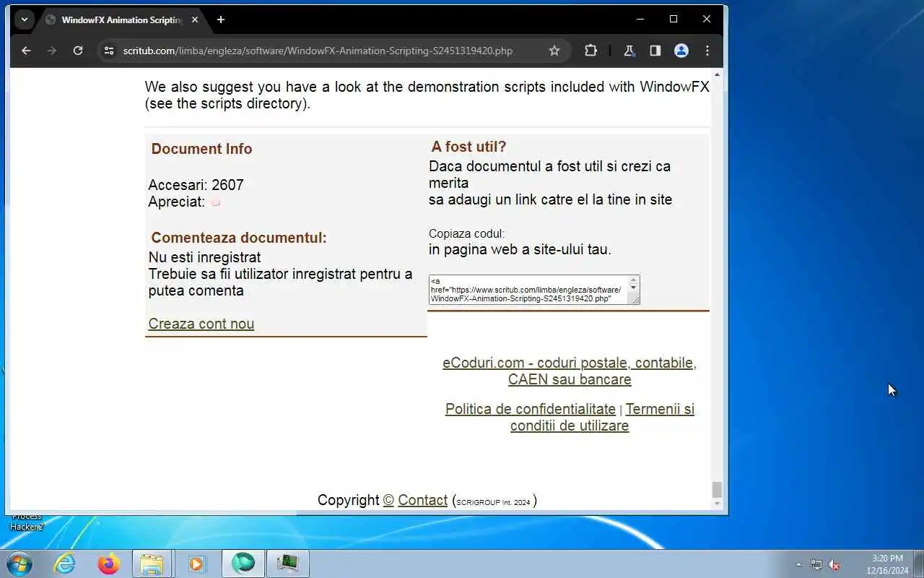Open Chrome Labs flask icon

coord(629,51)
